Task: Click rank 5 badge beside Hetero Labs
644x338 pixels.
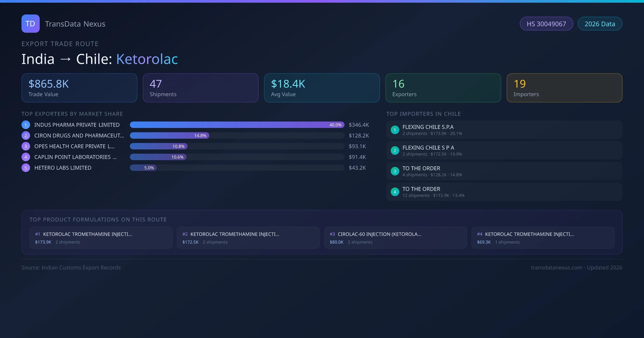Action: [x=26, y=168]
